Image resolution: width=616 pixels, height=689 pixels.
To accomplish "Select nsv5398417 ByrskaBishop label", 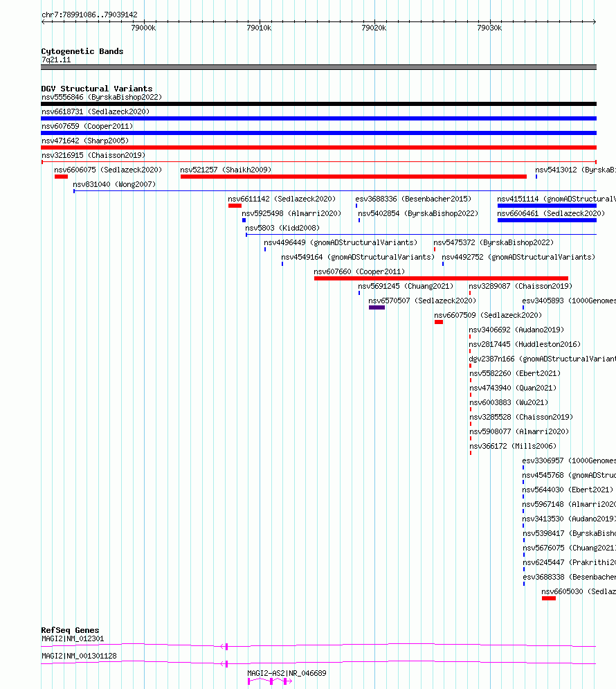I will [570, 533].
